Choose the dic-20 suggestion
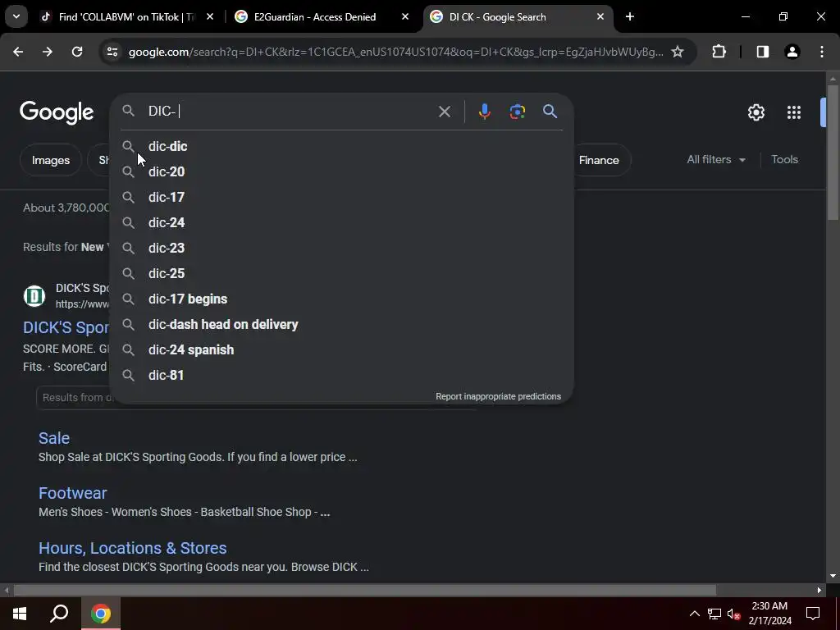Viewport: 840px width, 630px height. (341, 171)
